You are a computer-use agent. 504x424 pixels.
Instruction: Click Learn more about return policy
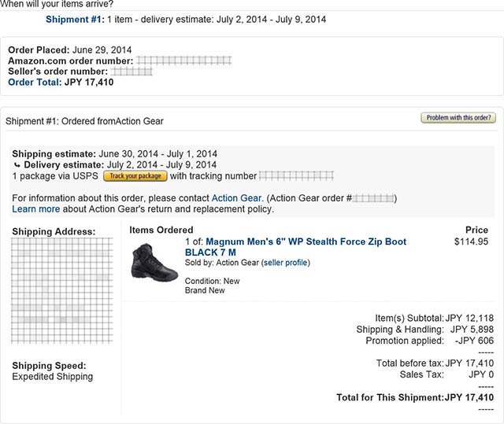click(x=36, y=209)
